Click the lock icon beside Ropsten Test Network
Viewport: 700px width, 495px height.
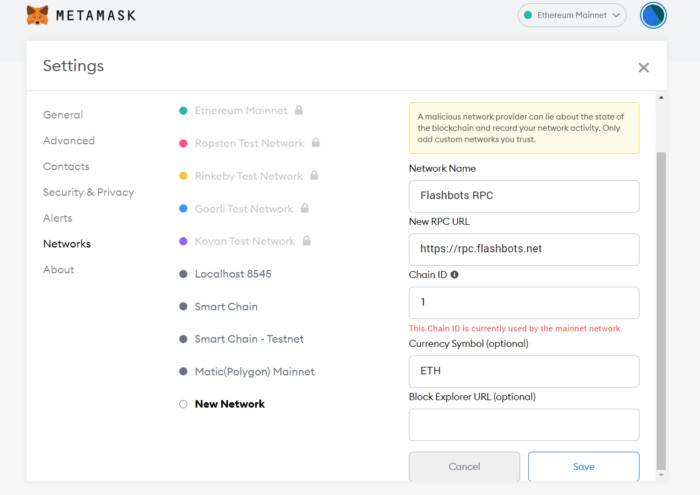316,142
